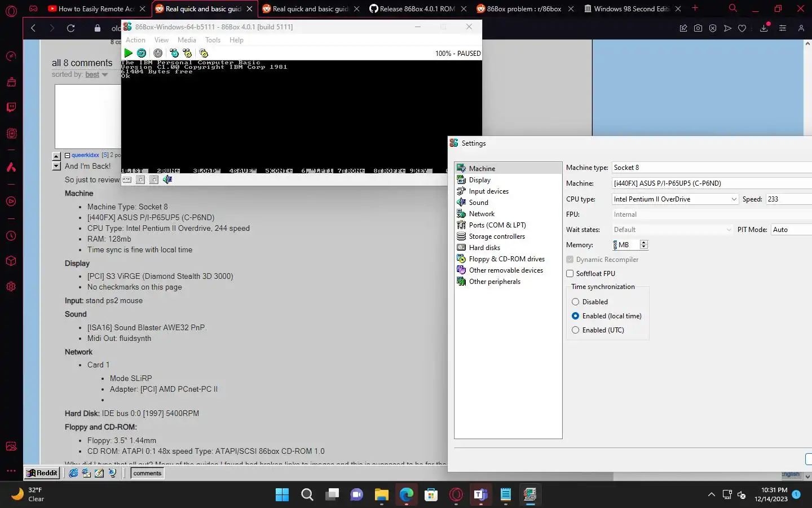Switch to Release 86Box 4.0.1 ROM tab
The image size is (812, 508).
point(417,8)
